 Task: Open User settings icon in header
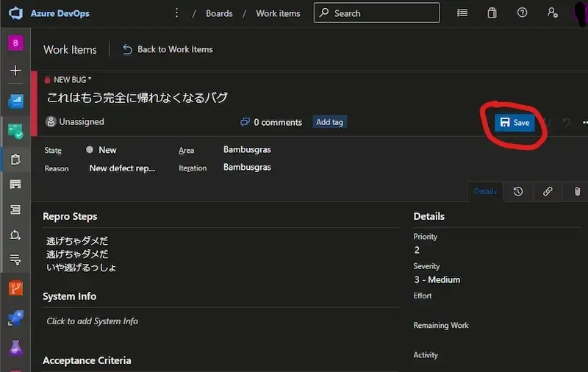553,13
